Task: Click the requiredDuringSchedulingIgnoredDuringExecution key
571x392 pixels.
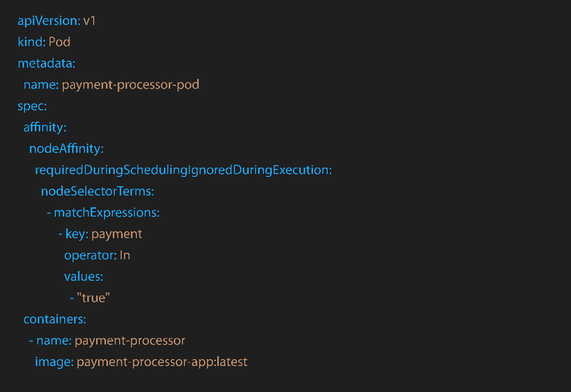Action: coord(183,170)
